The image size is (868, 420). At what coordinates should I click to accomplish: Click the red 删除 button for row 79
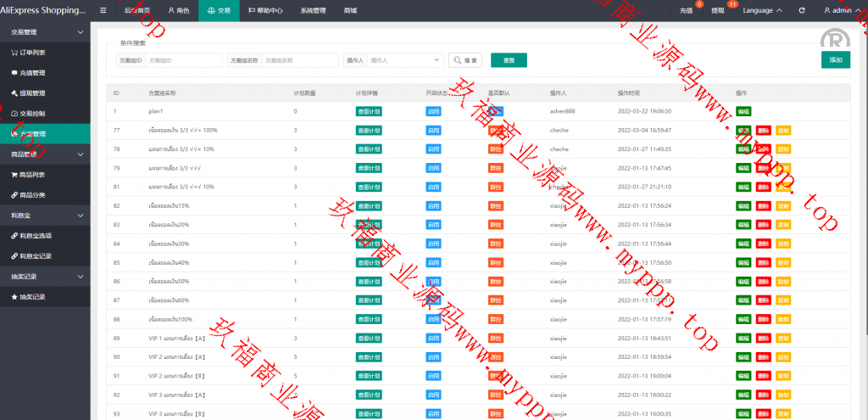(763, 168)
